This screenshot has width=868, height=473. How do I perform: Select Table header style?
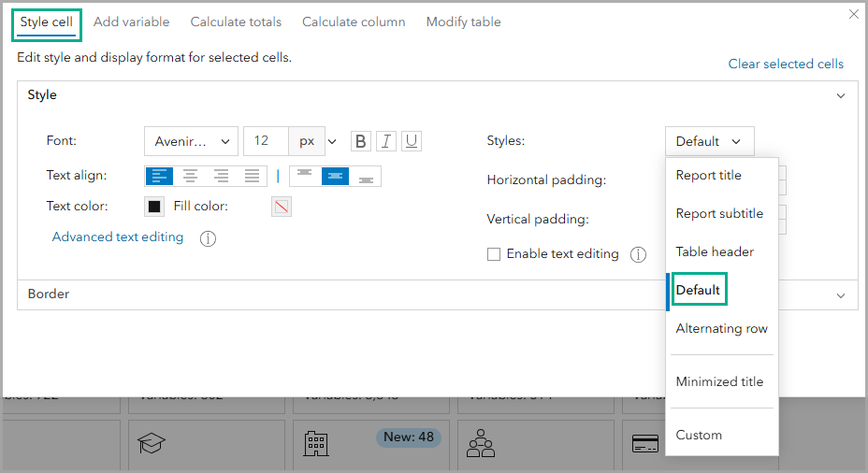coord(722,251)
